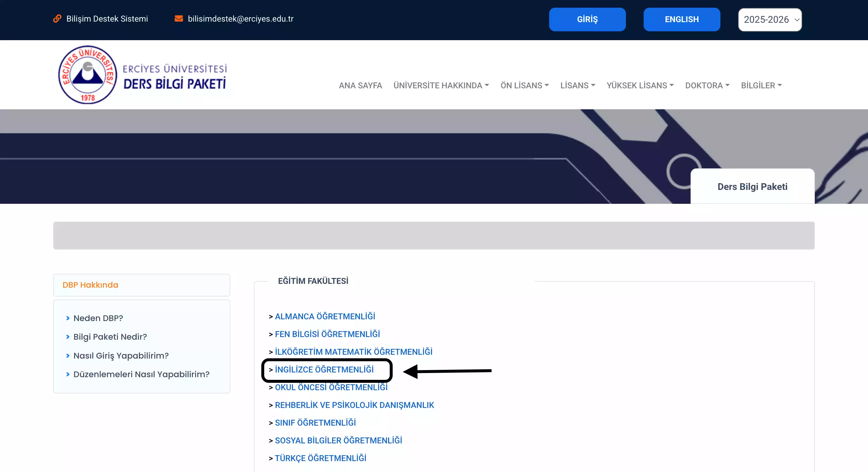Open the YÜKSEK LİSANS dropdown
This screenshot has width=868, height=472.
tap(640, 86)
